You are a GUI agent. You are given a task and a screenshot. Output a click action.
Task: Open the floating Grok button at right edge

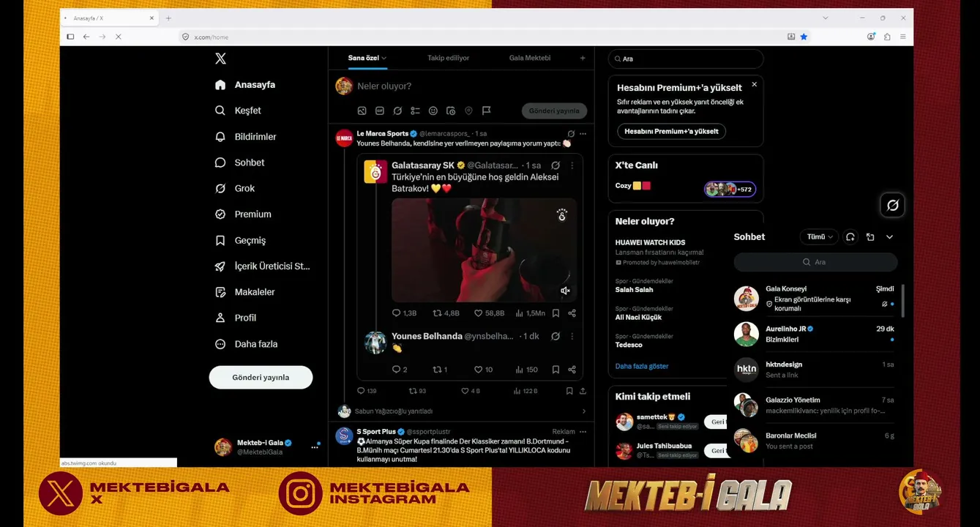[893, 206]
